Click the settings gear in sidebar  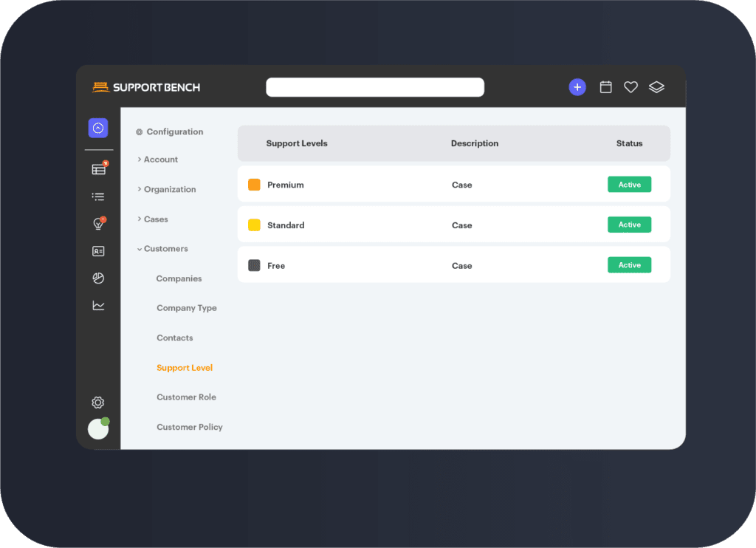click(x=98, y=403)
